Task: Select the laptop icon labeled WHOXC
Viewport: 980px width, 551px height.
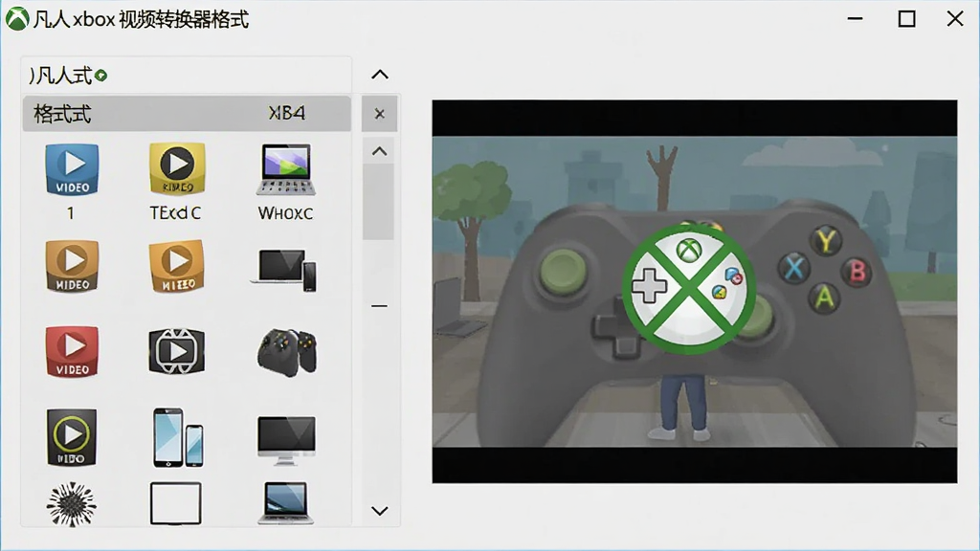Action: click(x=285, y=169)
